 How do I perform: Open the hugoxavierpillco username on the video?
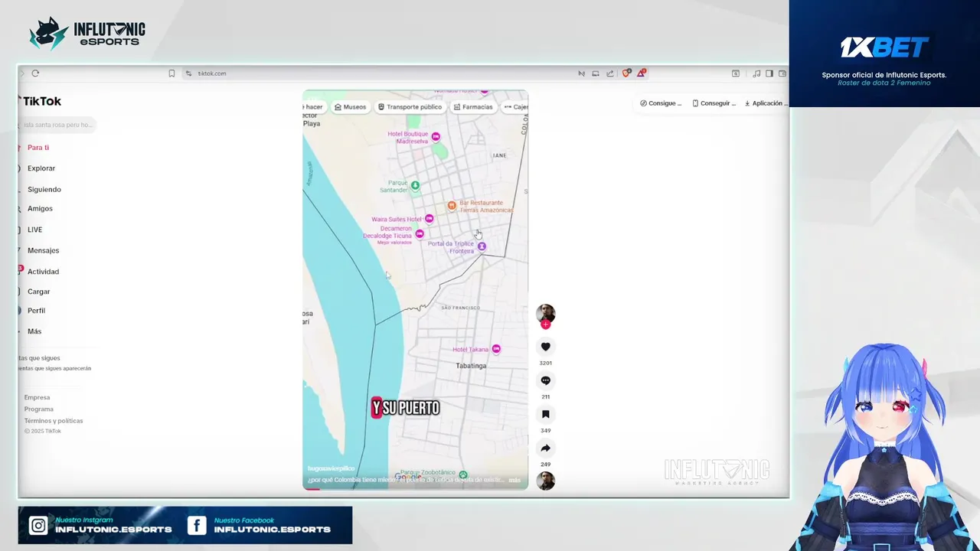(x=331, y=468)
